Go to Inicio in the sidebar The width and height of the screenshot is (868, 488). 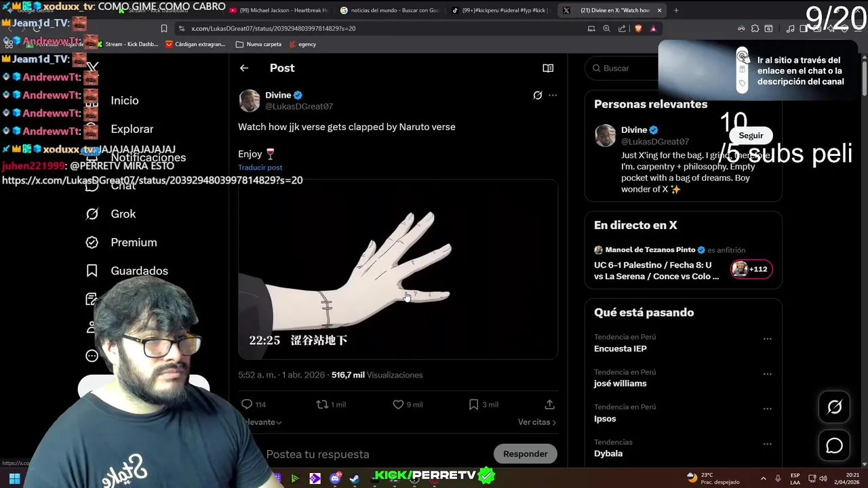(x=125, y=100)
